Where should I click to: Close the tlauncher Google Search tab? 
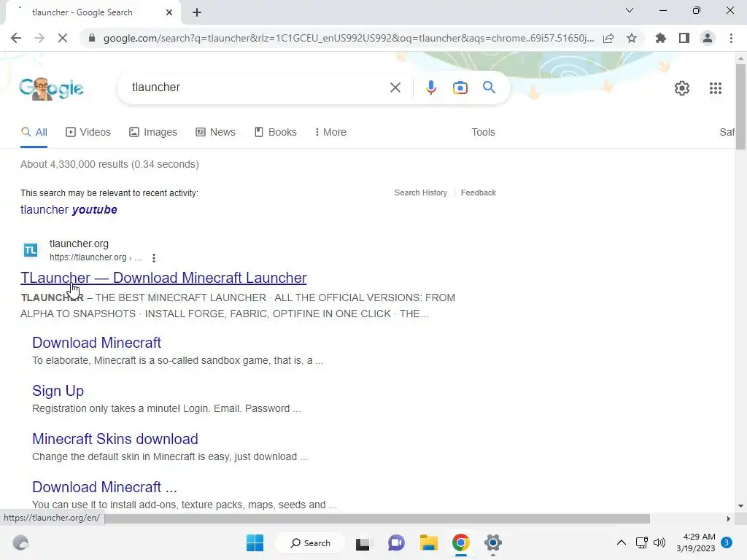(x=169, y=12)
